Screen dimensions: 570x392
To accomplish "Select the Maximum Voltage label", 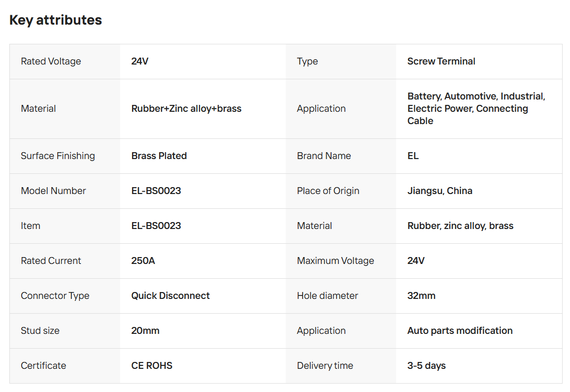I will (335, 261).
